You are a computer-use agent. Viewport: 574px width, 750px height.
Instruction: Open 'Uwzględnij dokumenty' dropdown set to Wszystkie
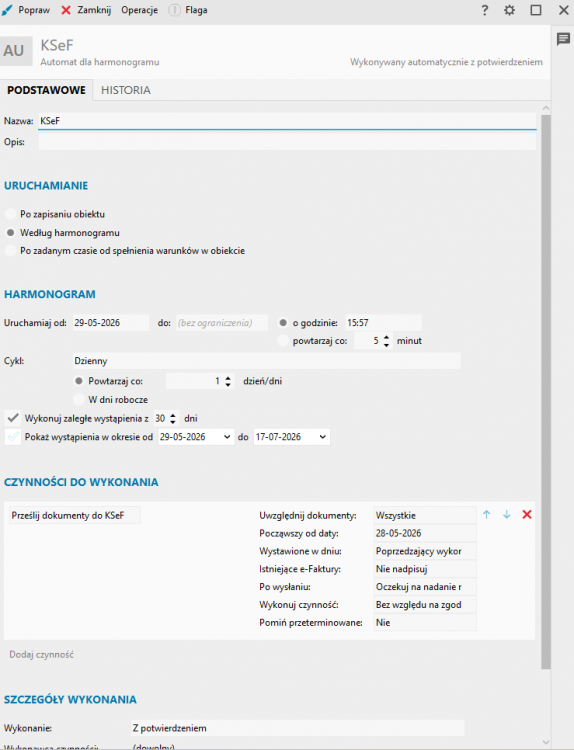point(425,515)
